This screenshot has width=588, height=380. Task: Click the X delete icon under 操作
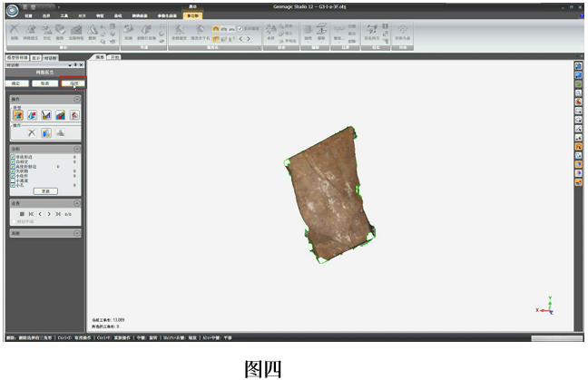pos(31,132)
